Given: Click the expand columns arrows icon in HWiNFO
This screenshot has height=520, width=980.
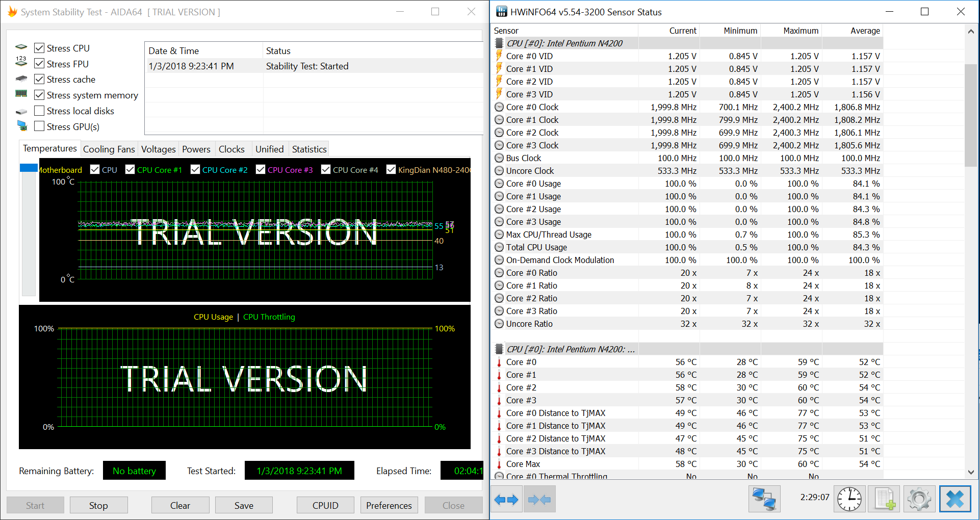Looking at the screenshot, I should [506, 500].
